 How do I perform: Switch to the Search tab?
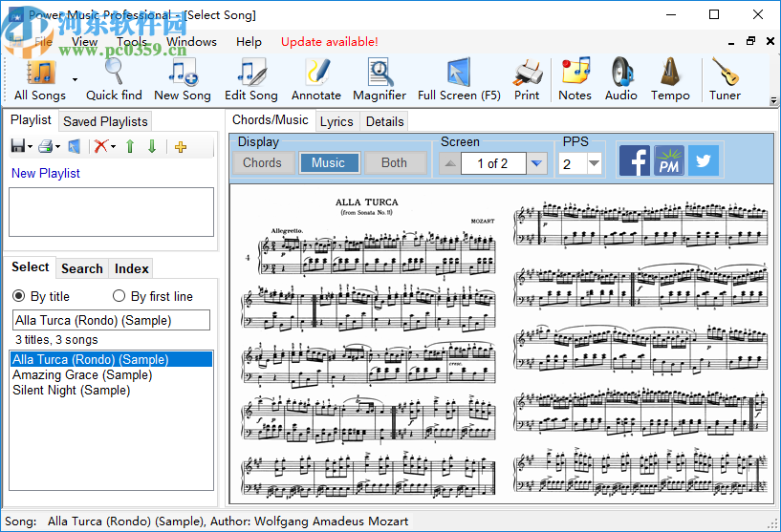click(x=82, y=268)
